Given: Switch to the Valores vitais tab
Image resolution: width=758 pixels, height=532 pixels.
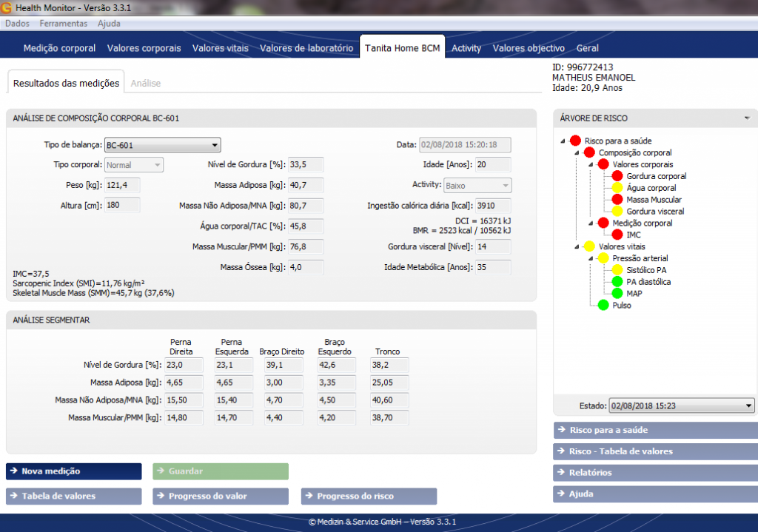Looking at the screenshot, I should tap(220, 48).
